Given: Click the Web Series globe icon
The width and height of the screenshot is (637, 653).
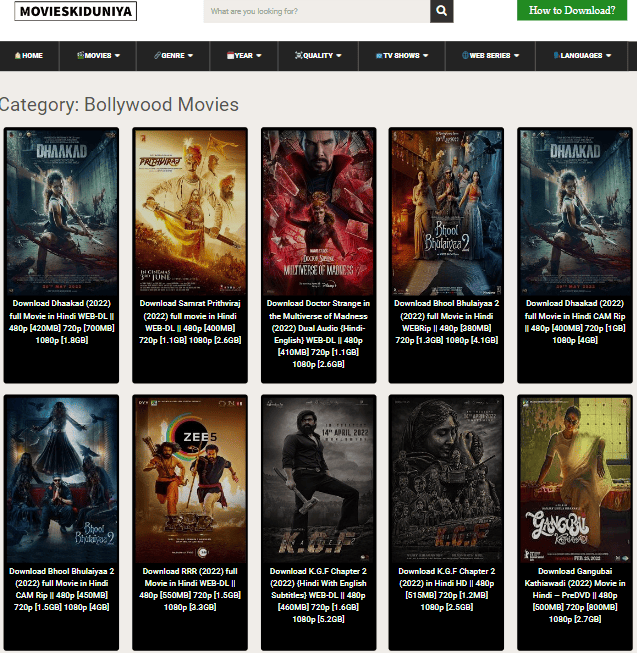Looking at the screenshot, I should pos(465,55).
